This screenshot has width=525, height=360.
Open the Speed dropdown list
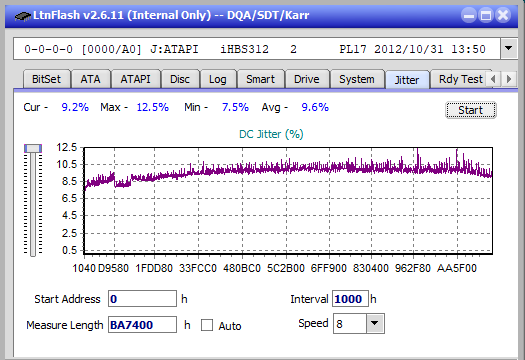point(375,323)
